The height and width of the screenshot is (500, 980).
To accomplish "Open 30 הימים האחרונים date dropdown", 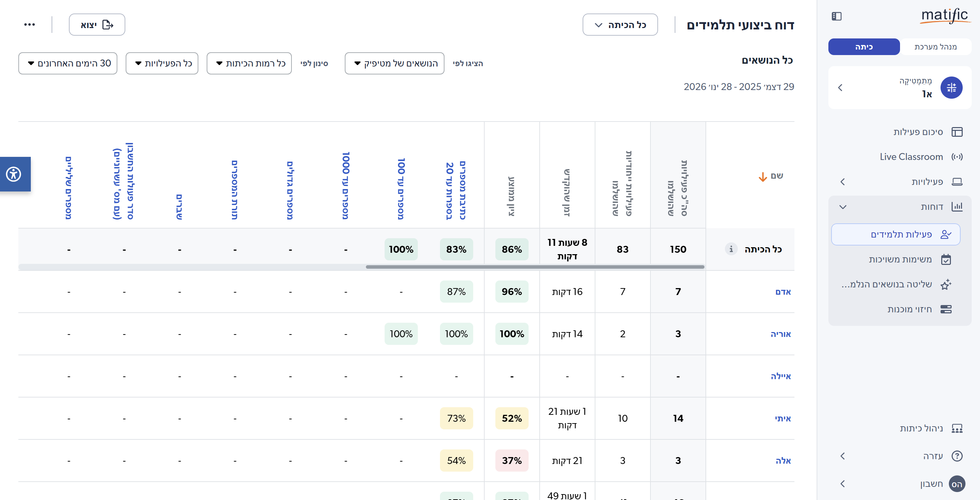I will pos(68,64).
